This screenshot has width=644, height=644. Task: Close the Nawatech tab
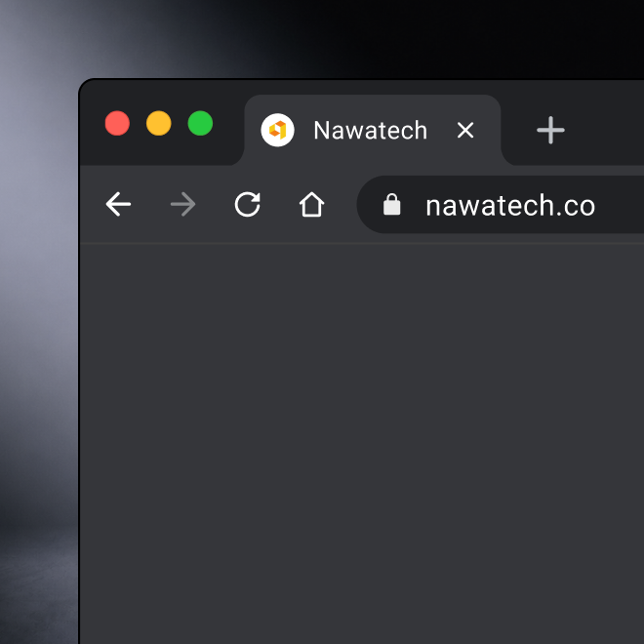[465, 130]
